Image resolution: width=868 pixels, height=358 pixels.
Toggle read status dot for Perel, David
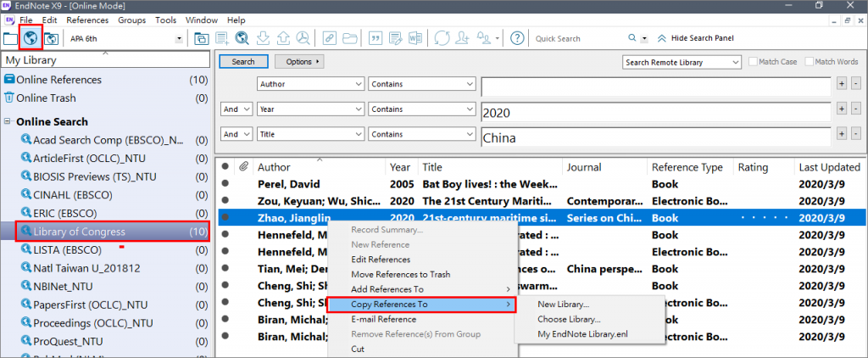click(225, 184)
